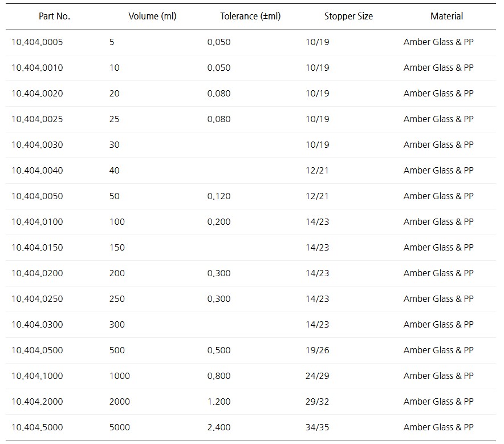Select the 0.500 tolerance value
504x444 pixels.
click(219, 350)
